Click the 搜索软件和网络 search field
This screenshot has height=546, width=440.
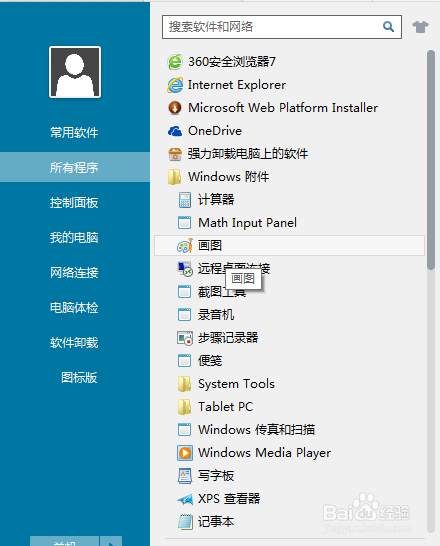[x=282, y=27]
